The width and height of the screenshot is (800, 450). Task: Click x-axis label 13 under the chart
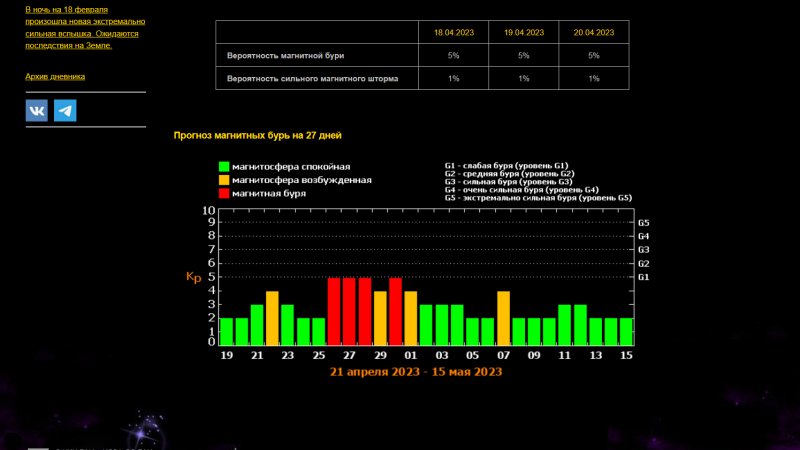595,355
